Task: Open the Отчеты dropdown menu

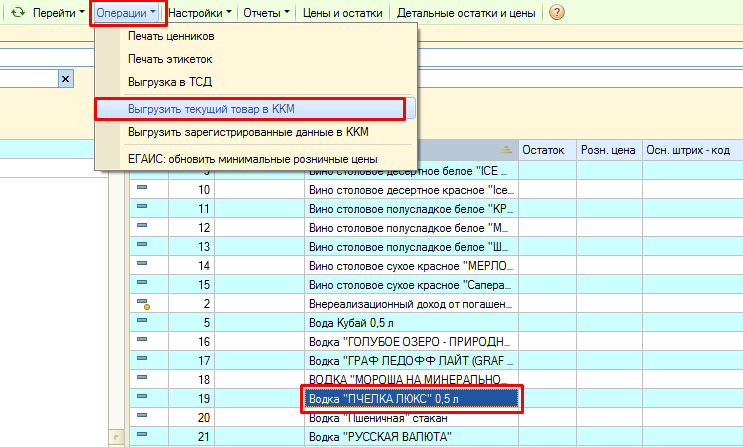Action: tap(266, 13)
